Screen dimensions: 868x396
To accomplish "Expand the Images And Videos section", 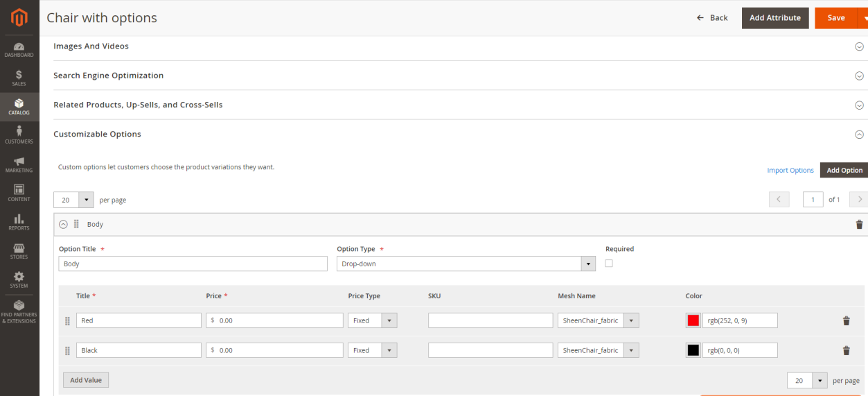I will 859,46.
